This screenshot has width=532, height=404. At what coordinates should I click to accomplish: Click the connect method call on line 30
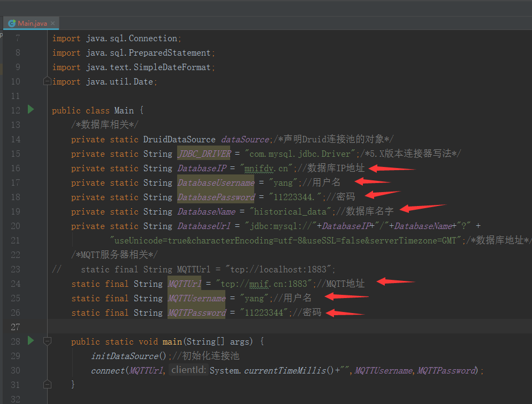(x=108, y=370)
